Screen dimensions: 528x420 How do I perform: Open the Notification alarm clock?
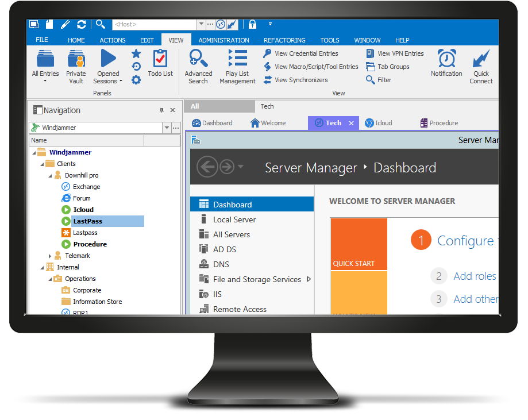point(446,63)
